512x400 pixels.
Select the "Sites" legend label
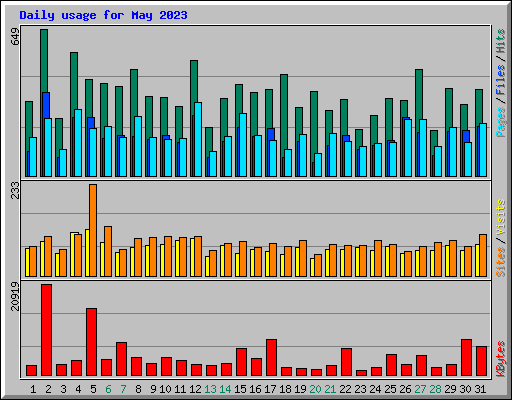click(501, 262)
